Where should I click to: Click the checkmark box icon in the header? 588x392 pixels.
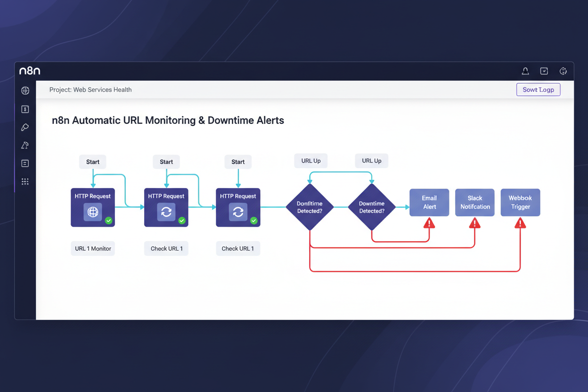pos(544,71)
